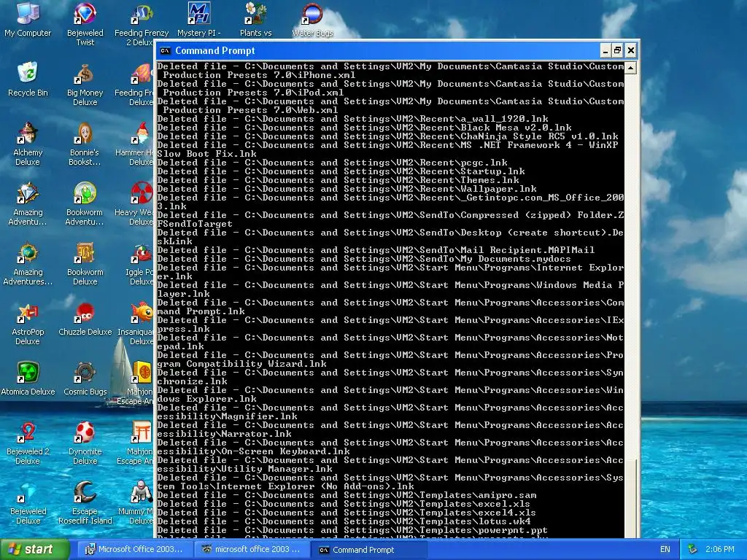Switch to lowercase microsoft office 2003 taskbar button

tap(252, 549)
